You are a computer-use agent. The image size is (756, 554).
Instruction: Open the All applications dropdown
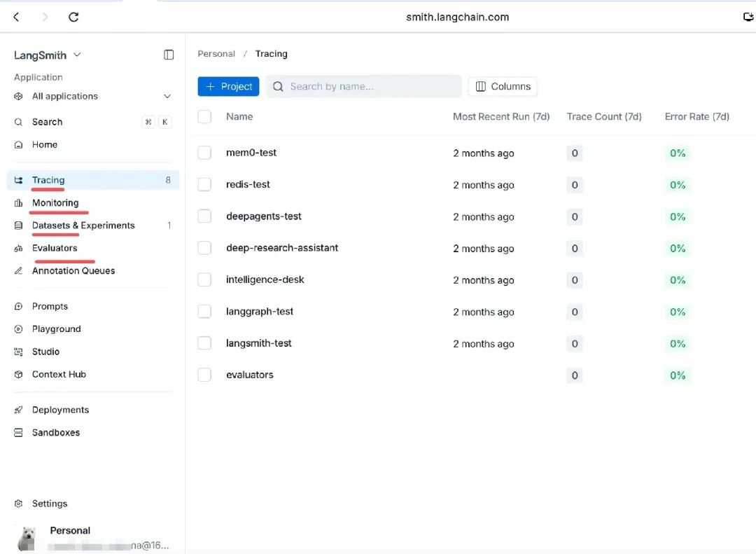click(x=93, y=97)
